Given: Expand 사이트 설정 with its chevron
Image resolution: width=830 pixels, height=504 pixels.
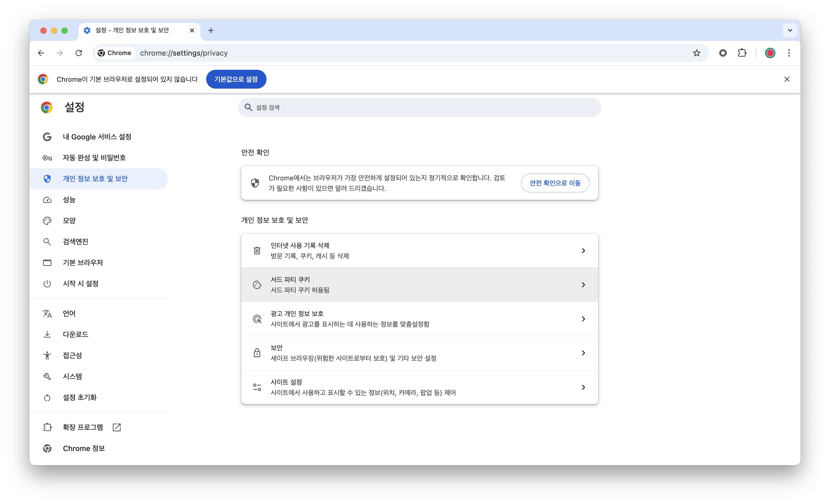Looking at the screenshot, I should tap(583, 387).
